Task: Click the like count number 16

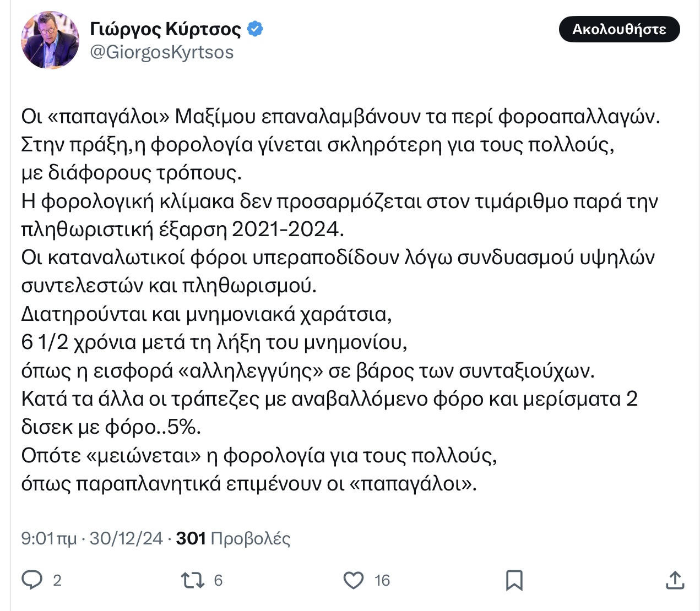Action: pos(382,580)
